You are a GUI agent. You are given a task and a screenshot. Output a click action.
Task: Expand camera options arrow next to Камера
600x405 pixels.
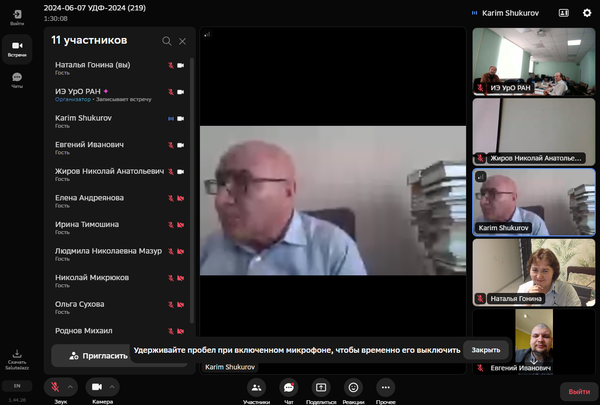click(113, 386)
